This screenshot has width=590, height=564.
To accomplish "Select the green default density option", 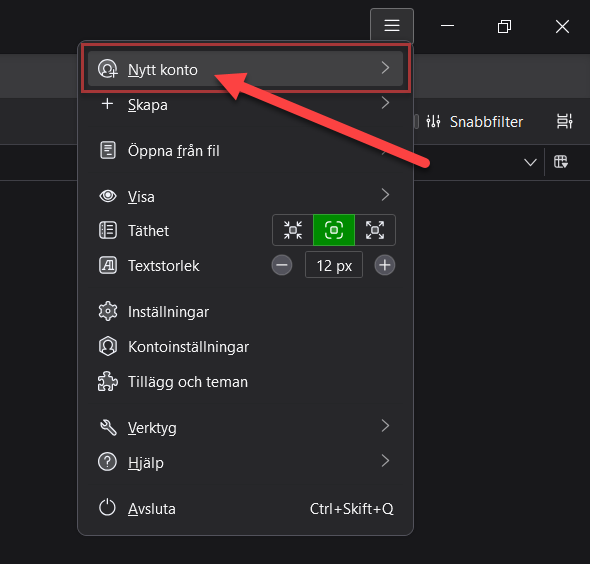I will point(334,230).
